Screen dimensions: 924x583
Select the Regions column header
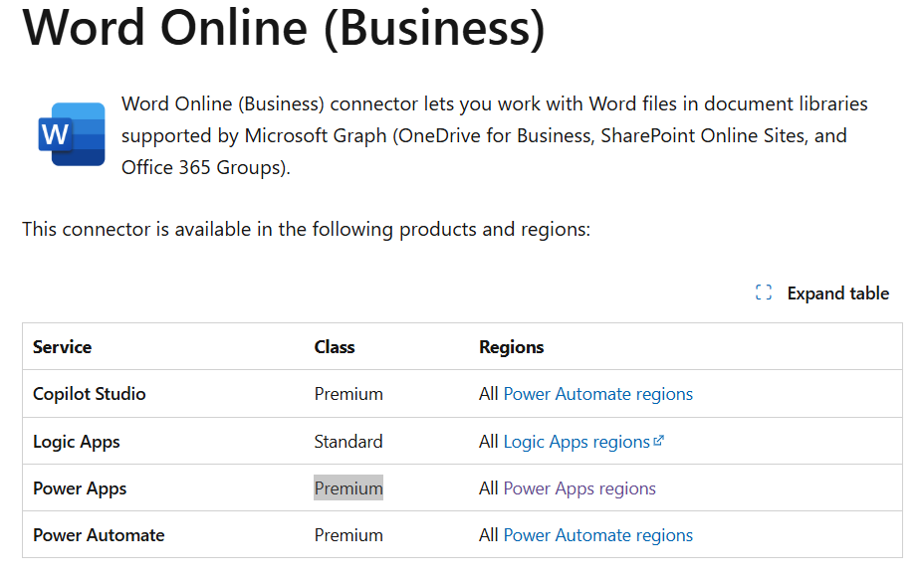(x=511, y=347)
